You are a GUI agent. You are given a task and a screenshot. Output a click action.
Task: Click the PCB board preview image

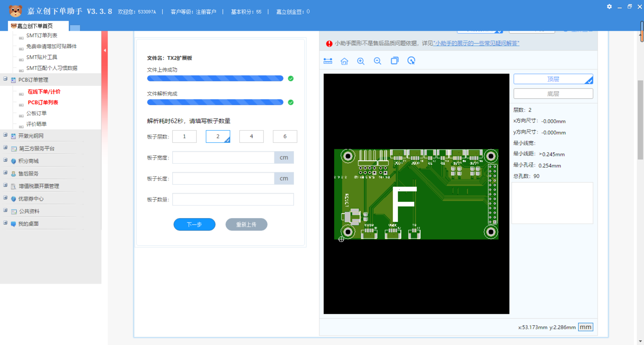(x=416, y=194)
